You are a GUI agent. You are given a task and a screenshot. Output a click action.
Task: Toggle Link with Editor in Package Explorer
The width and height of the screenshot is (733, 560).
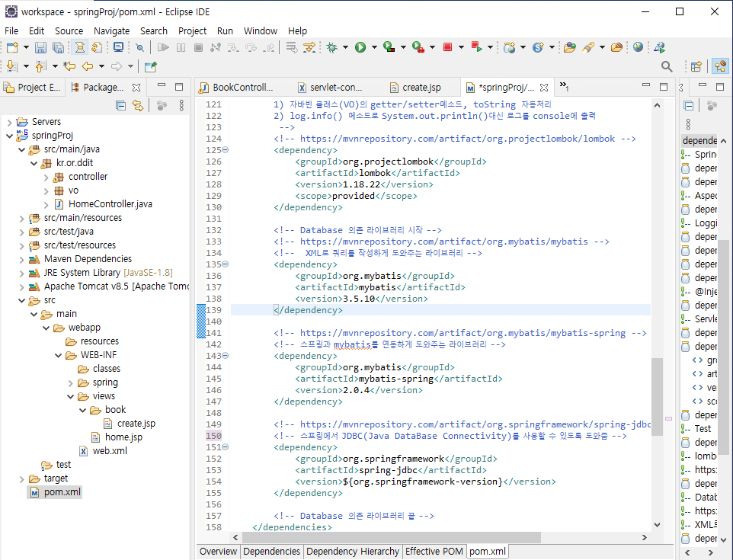click(138, 106)
